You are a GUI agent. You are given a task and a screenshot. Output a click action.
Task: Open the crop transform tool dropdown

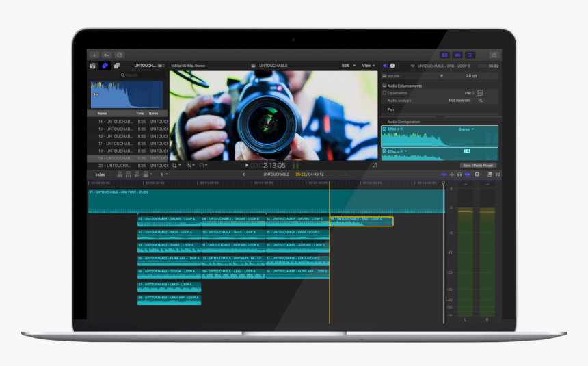176,165
